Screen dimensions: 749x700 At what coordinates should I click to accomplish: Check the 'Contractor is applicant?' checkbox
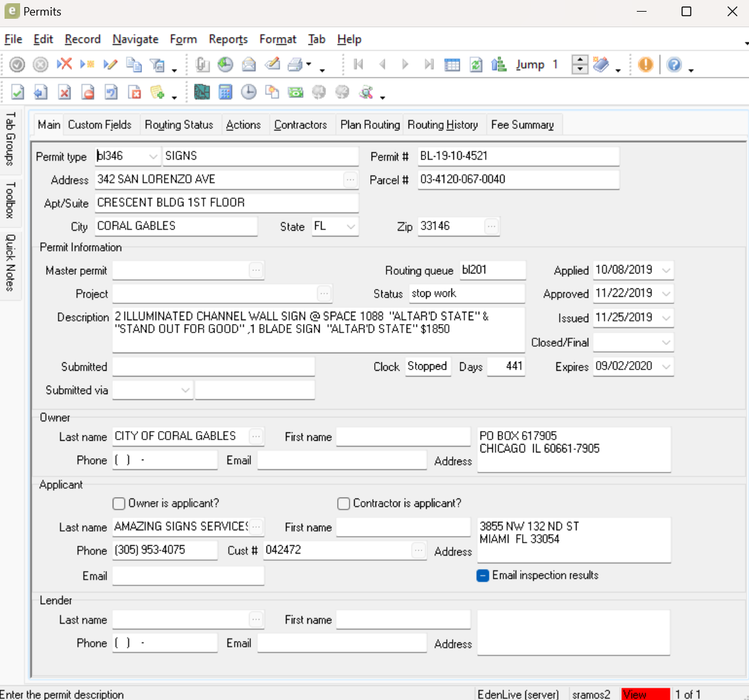(344, 504)
